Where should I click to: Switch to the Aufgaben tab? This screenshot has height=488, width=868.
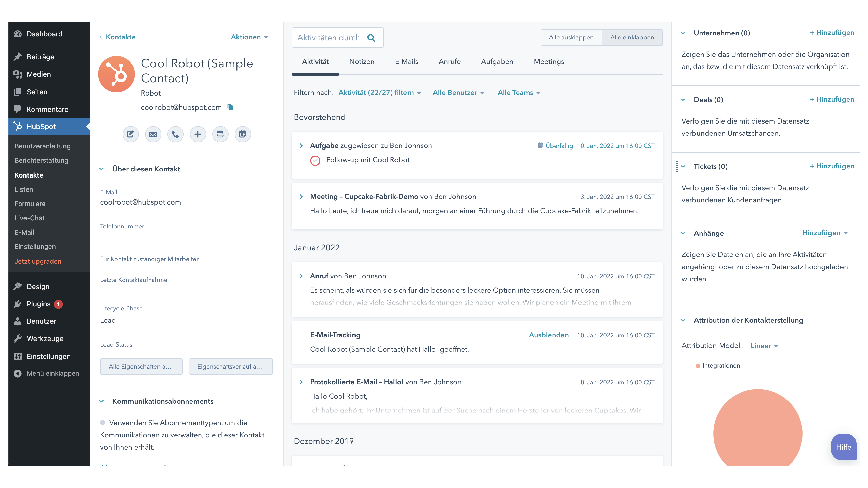click(497, 62)
